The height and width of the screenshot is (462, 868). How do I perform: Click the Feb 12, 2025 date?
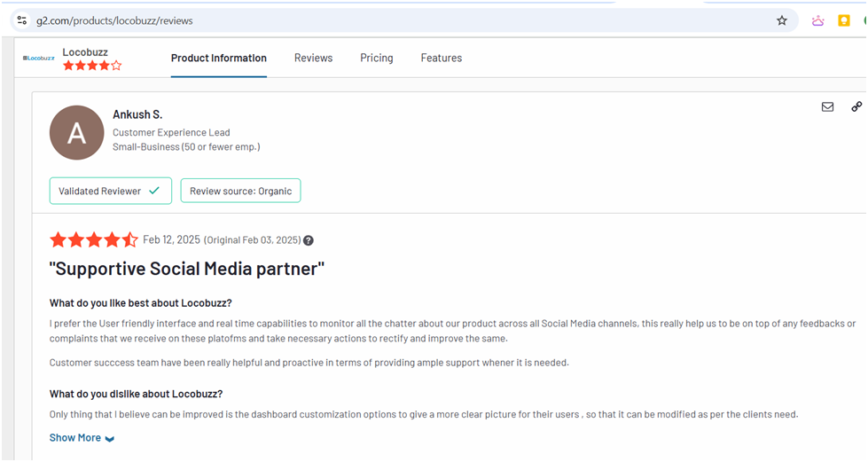point(172,239)
